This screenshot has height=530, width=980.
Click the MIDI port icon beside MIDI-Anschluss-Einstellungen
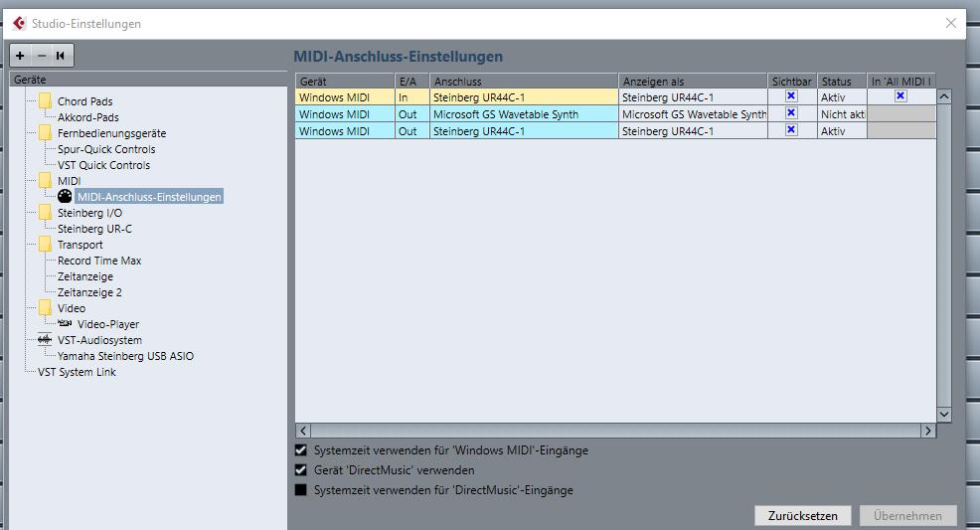tap(65, 196)
